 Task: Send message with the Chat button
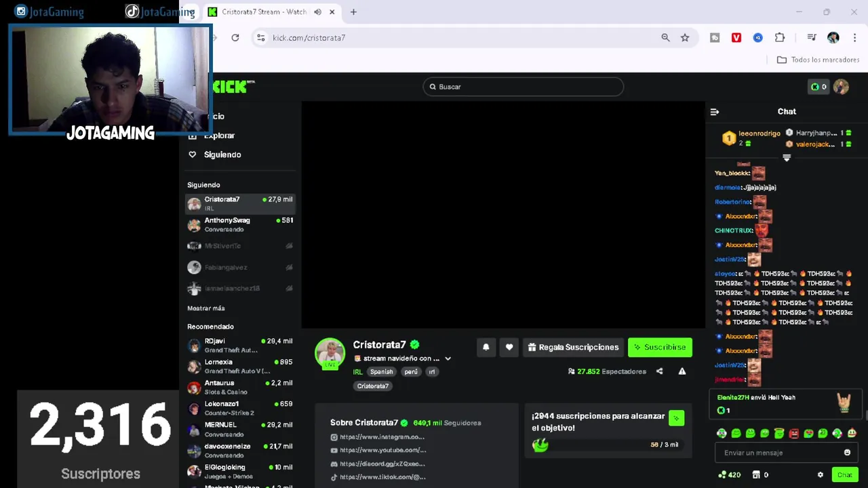tap(845, 475)
